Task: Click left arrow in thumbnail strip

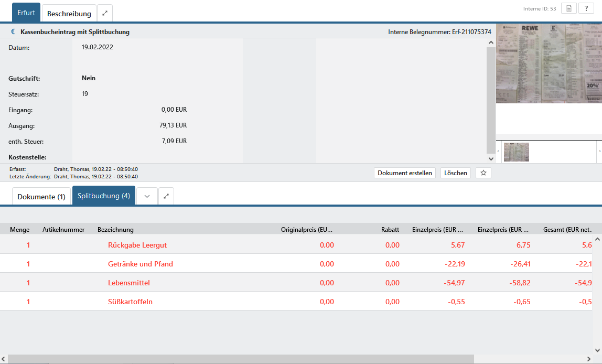Action: (498, 151)
